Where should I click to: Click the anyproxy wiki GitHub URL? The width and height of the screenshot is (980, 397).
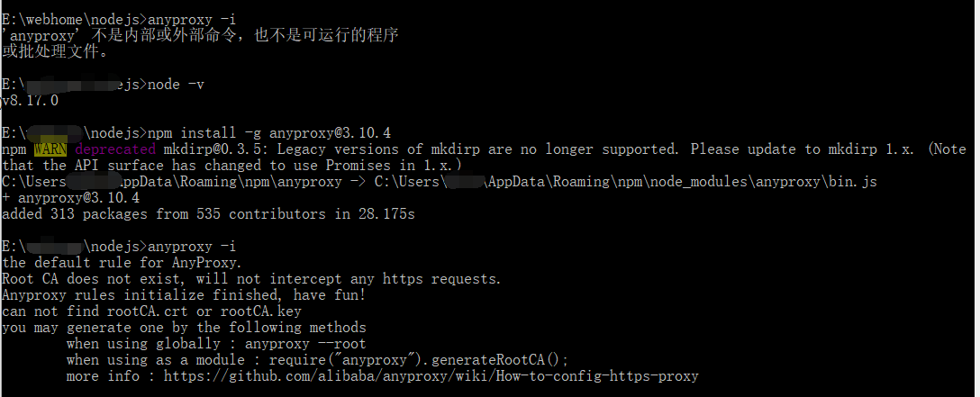coord(431,376)
